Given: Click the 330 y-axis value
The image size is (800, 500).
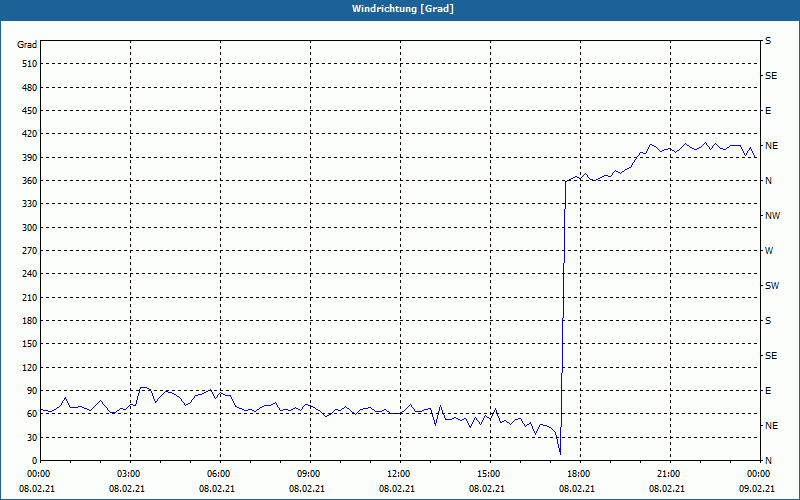Looking at the screenshot, I should [30, 204].
